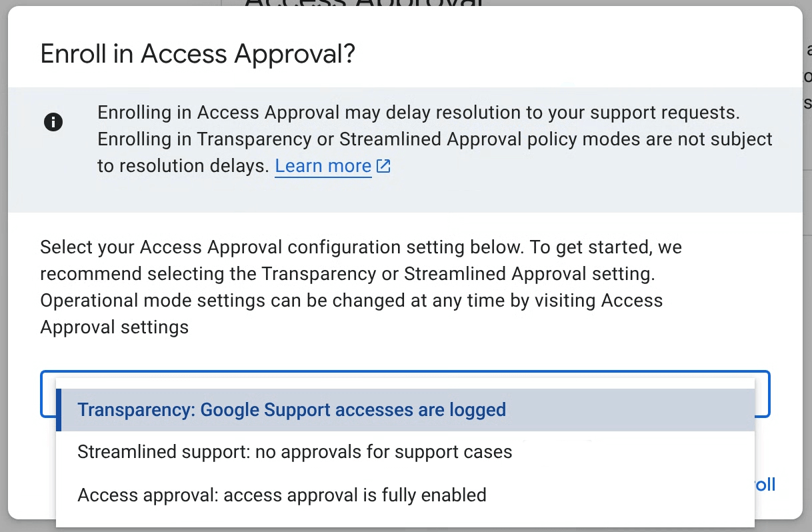Click the instructions paragraph about operational modes
The image size is (812, 532).
tap(360, 287)
